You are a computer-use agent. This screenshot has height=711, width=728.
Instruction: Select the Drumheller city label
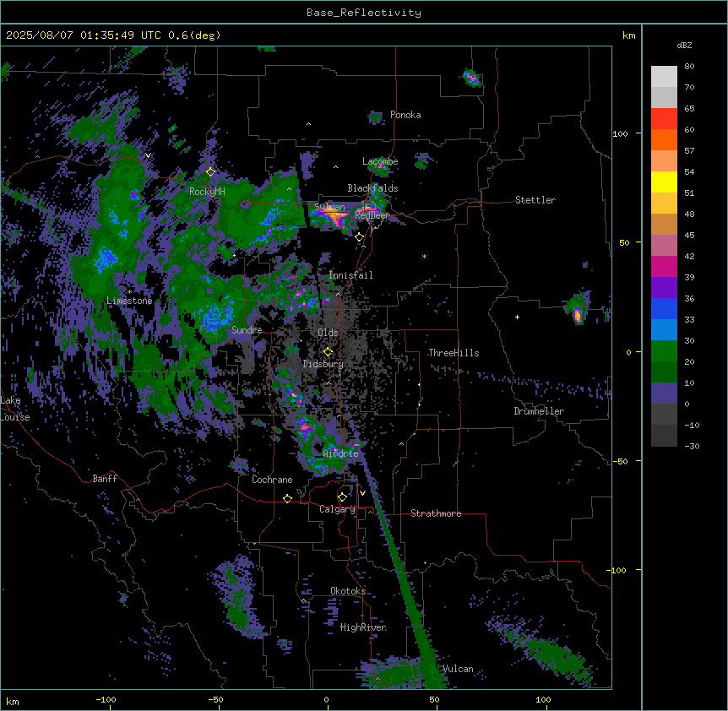(539, 411)
